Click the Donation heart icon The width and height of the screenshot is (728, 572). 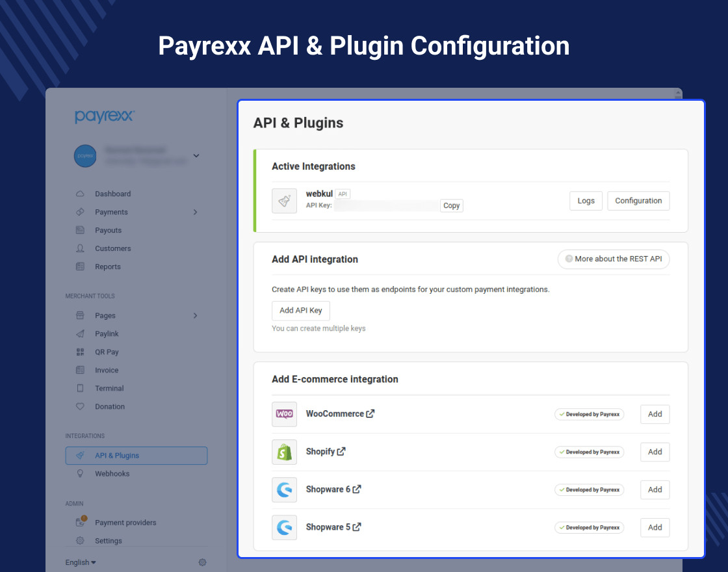click(81, 406)
